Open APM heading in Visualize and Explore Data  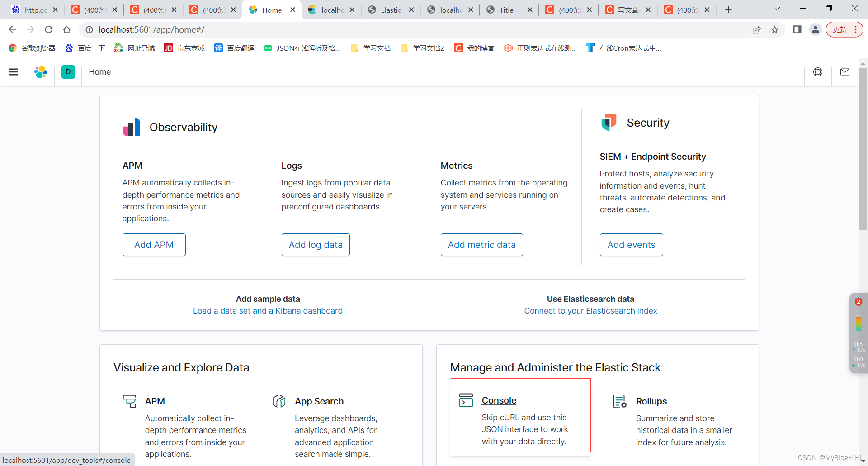pos(155,401)
